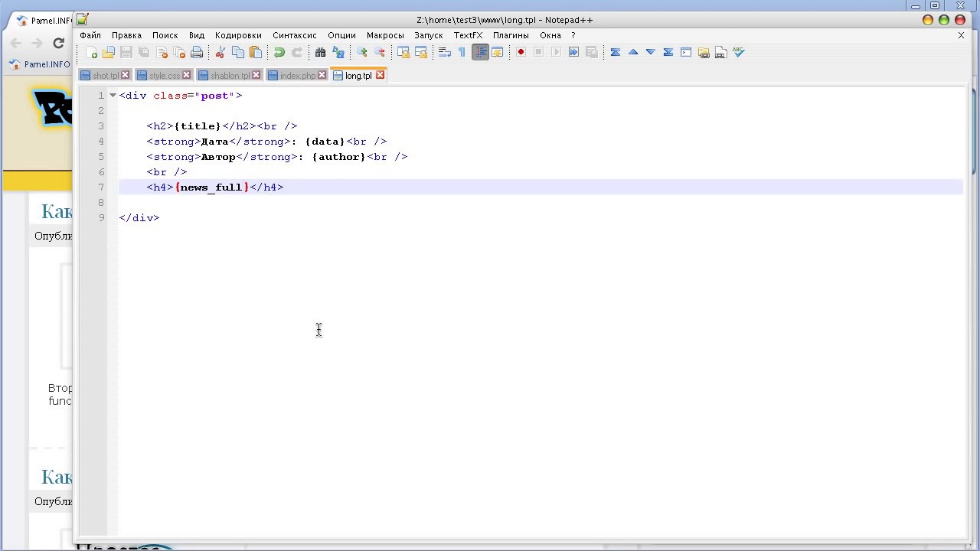Screen dimensions: 980x551
Task: Collapse the div fold marker on line 1
Action: pos(113,95)
